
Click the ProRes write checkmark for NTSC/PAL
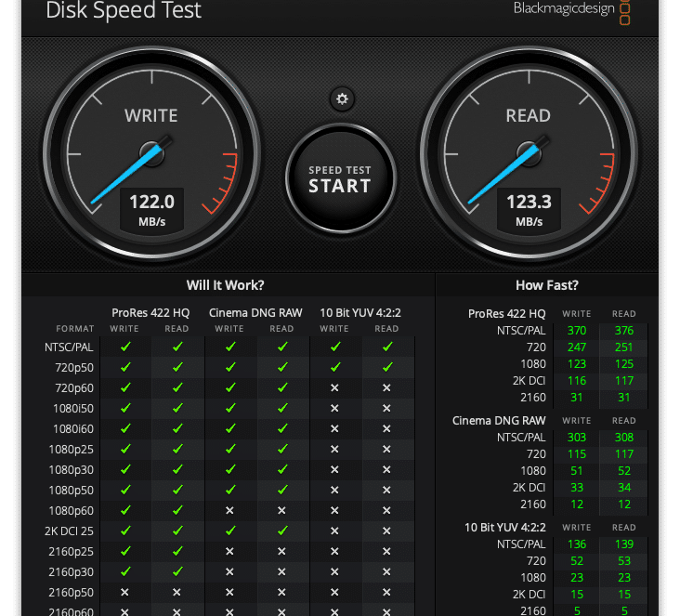point(125,347)
